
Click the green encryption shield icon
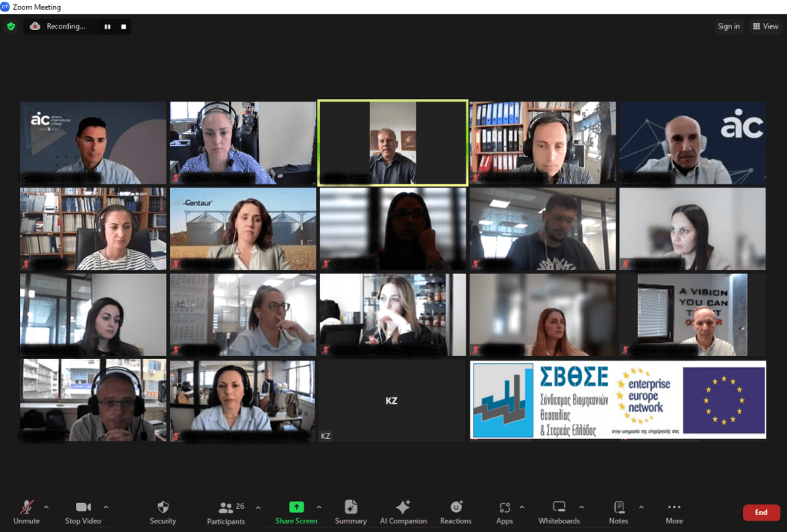coord(11,26)
